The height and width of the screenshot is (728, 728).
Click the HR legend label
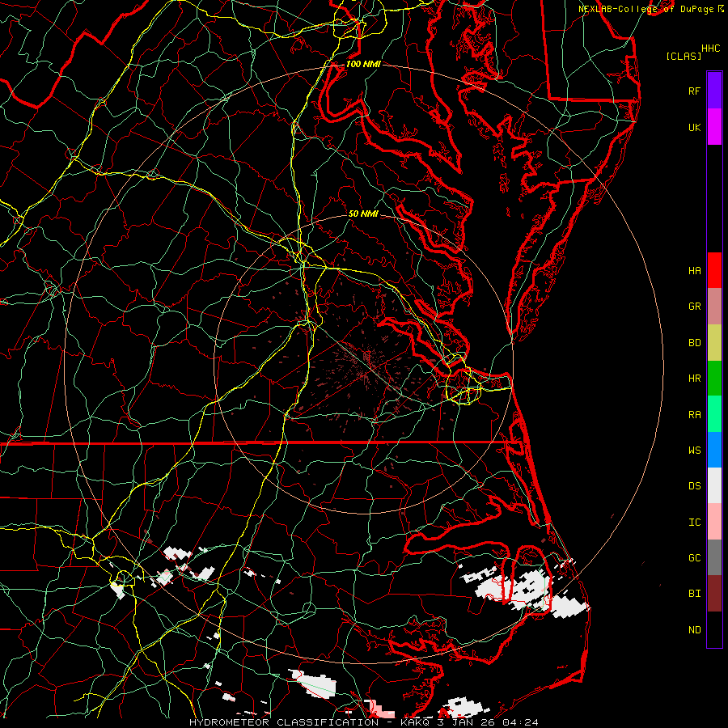694,379
